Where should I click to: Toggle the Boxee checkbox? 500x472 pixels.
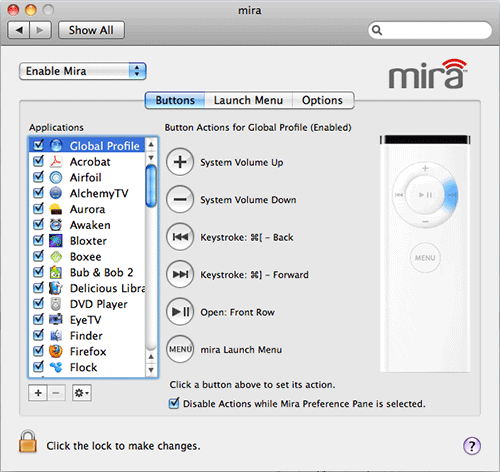click(39, 256)
